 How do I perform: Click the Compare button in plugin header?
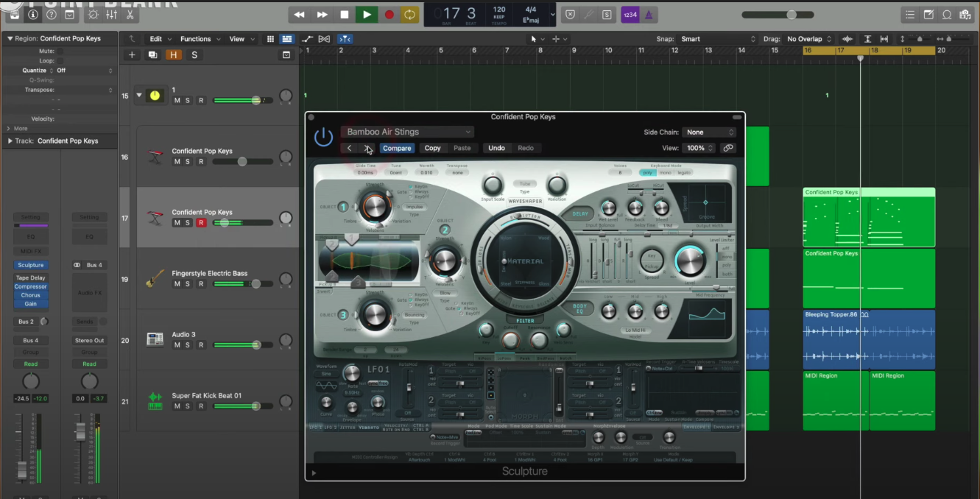point(397,148)
